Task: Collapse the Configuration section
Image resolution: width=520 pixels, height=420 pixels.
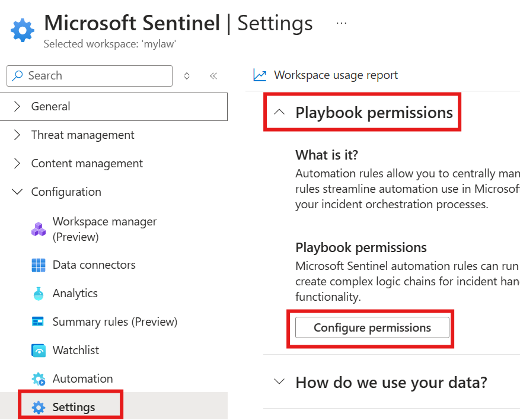Action: pos(18,192)
